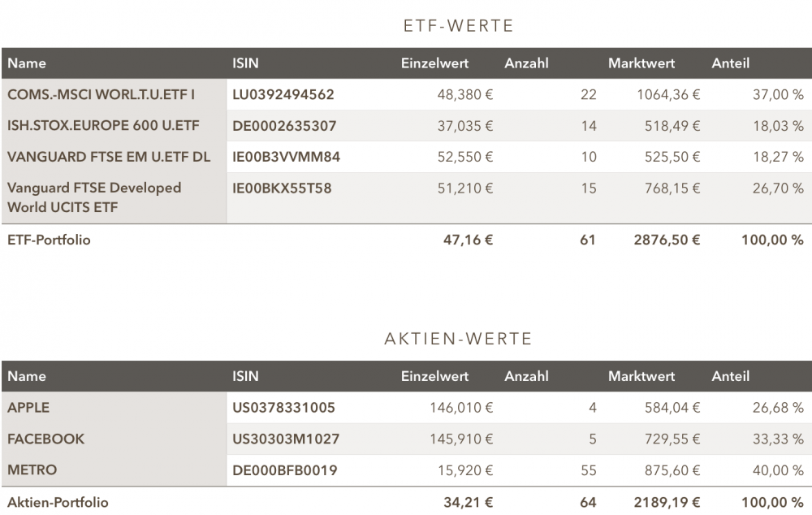Select the VANGUARD FTSE EM U.ETF DL cell

tap(109, 157)
